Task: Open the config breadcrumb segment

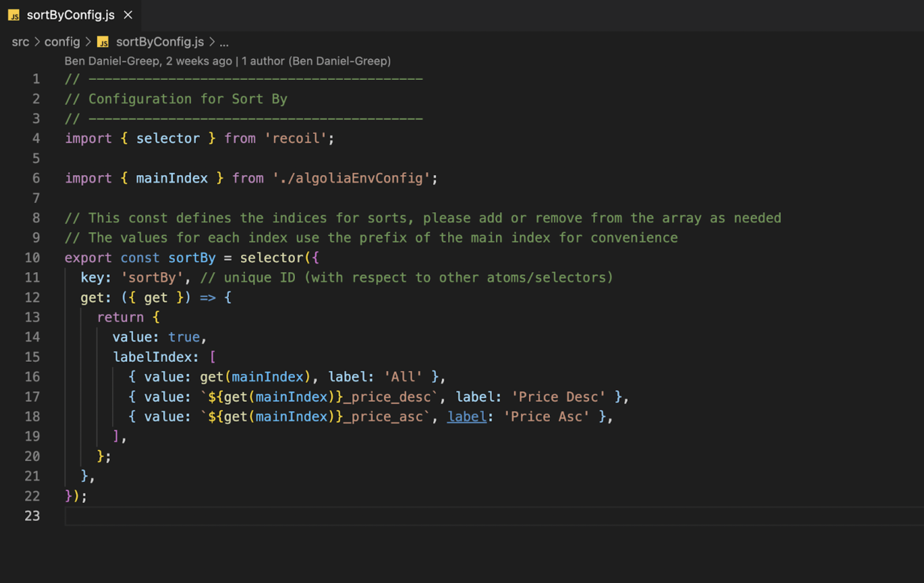Action: pyautogui.click(x=62, y=42)
